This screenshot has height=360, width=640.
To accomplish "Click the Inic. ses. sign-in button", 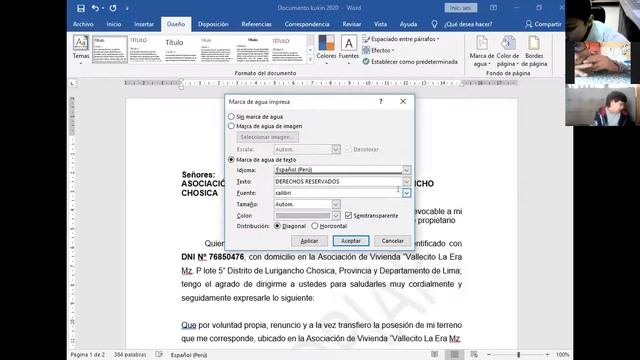I will 460,8.
